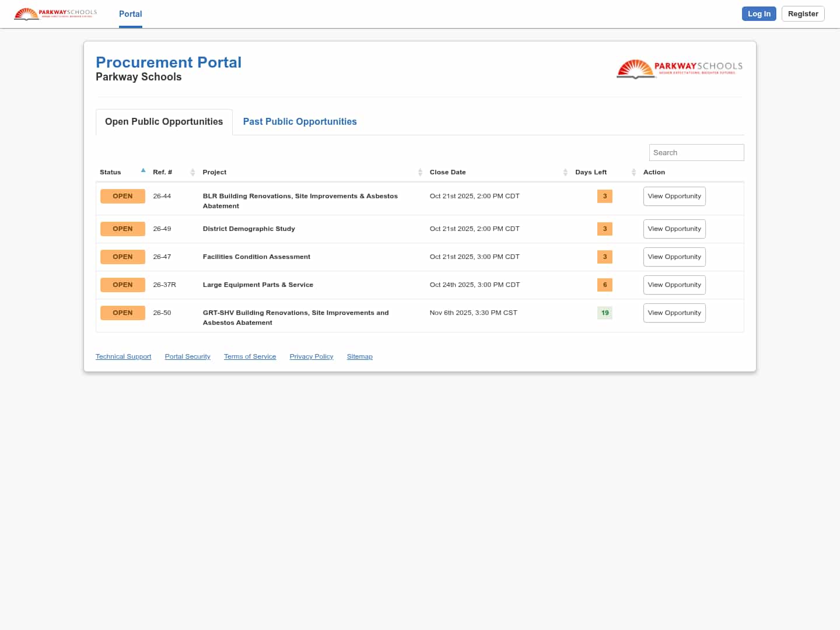Open the Portal navigation item
840x630 pixels.
click(130, 14)
